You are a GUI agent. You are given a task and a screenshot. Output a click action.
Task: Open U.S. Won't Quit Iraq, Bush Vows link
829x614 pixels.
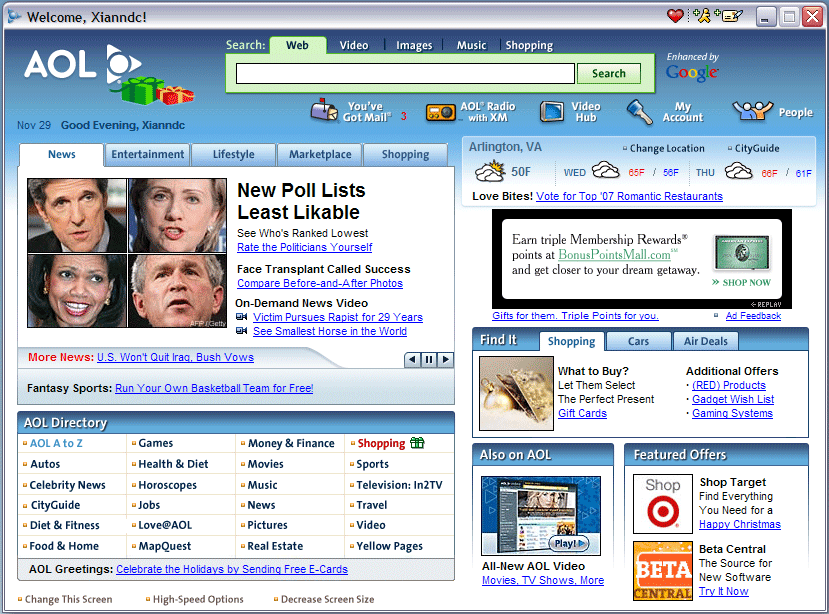(x=175, y=357)
